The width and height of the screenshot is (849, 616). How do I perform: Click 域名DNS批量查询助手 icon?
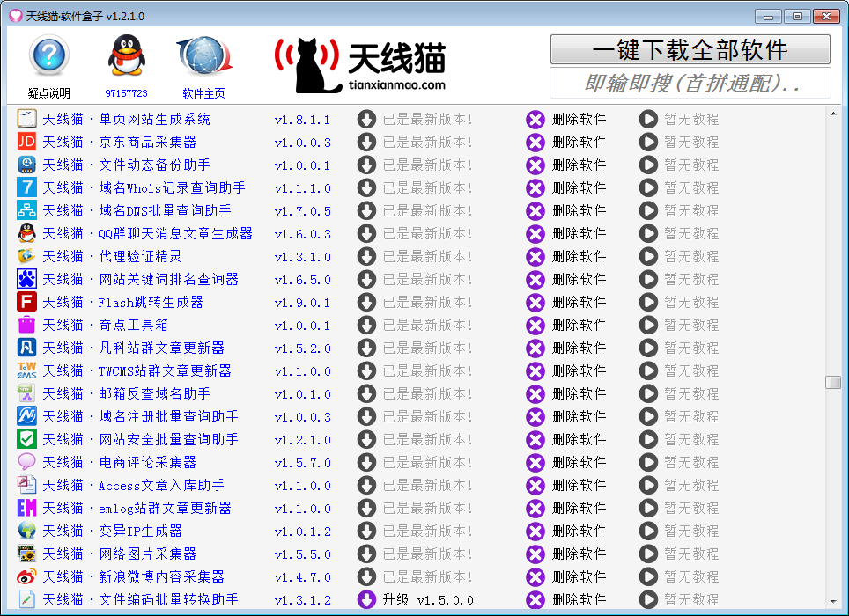(x=26, y=210)
